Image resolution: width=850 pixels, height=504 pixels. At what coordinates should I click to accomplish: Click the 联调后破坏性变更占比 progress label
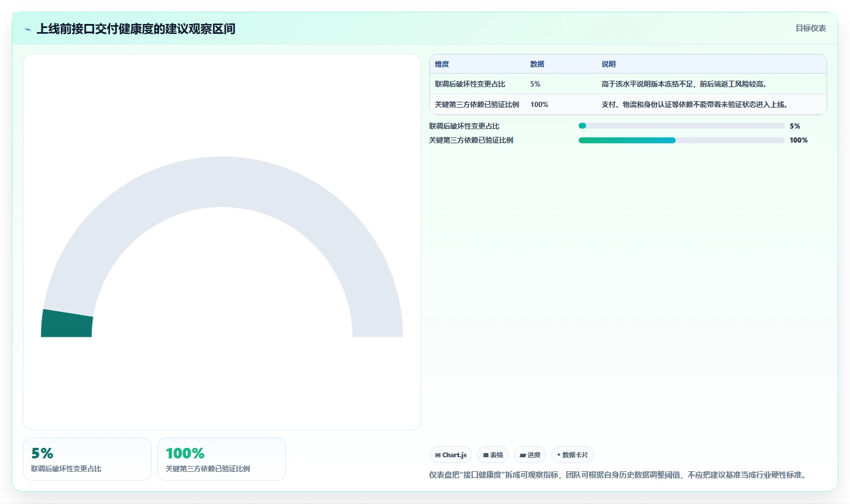click(464, 126)
